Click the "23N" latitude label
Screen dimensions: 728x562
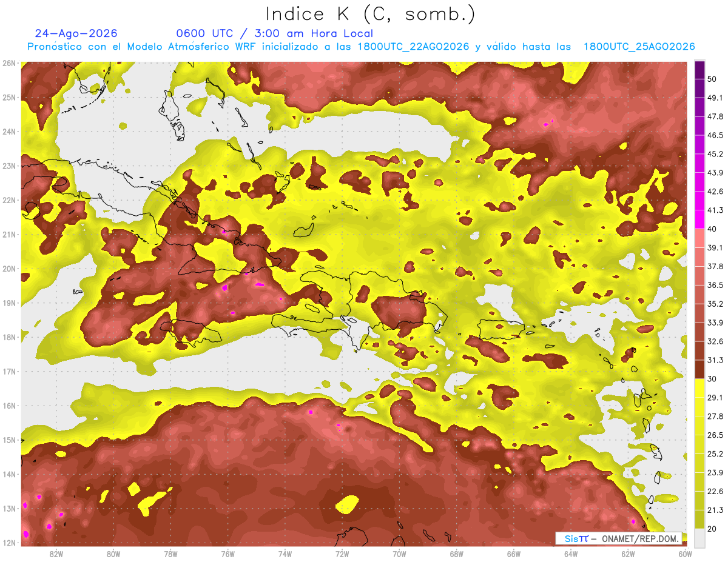click(x=10, y=166)
